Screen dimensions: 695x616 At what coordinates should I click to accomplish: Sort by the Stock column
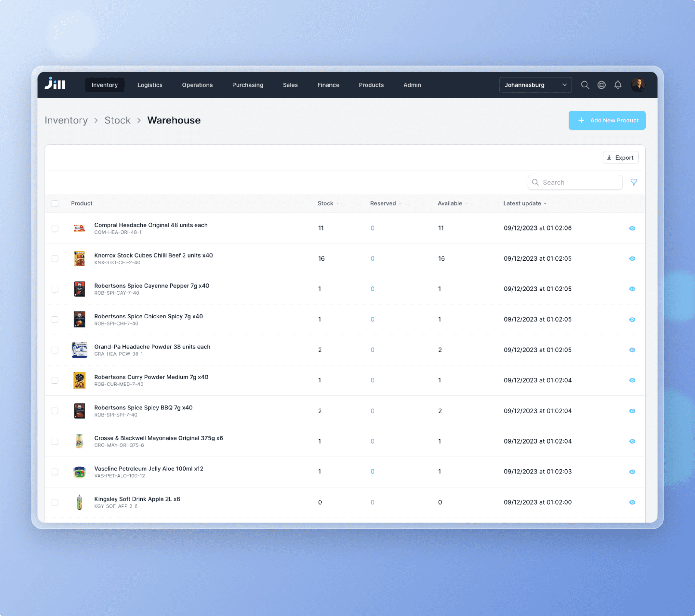tap(328, 203)
